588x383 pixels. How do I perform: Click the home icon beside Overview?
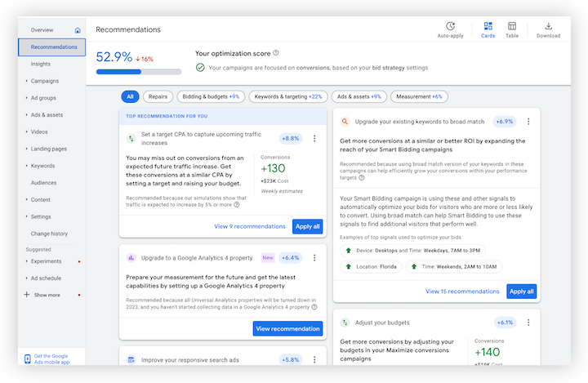tap(78, 30)
